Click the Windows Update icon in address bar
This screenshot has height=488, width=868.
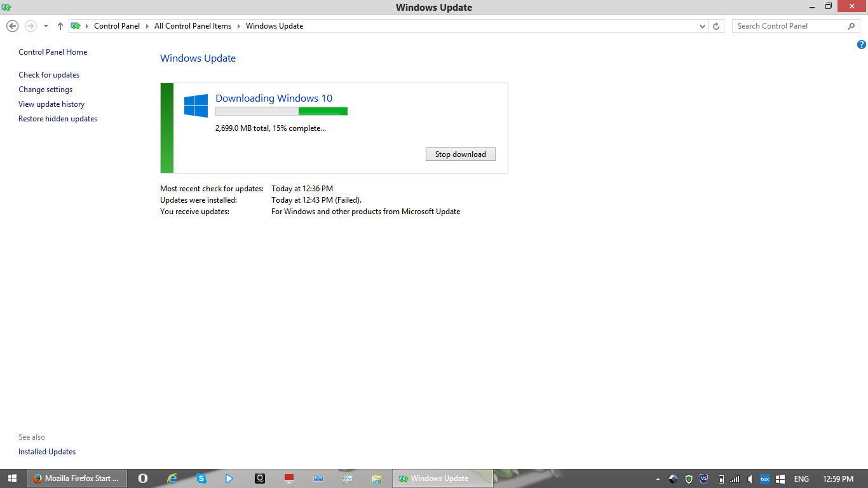76,26
